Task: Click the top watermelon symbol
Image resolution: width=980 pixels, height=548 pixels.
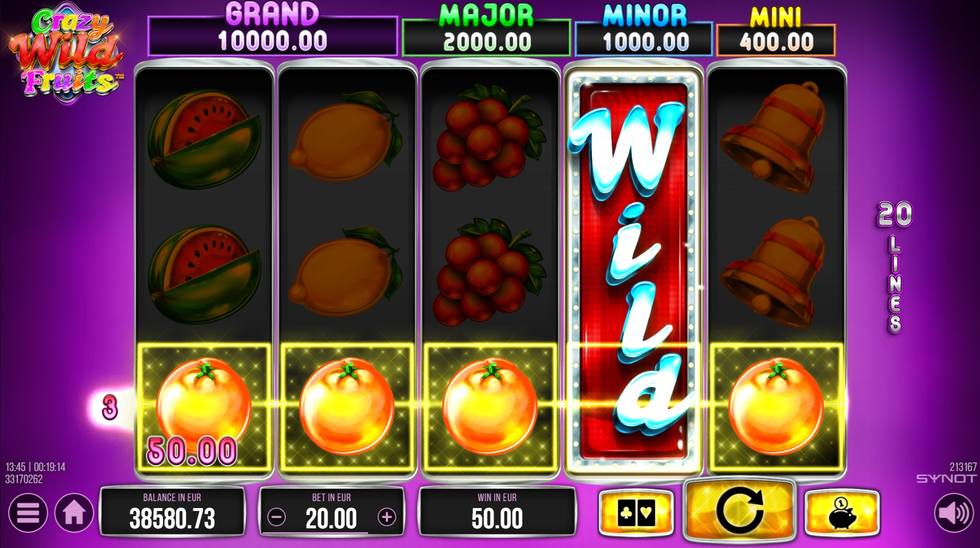Action: (x=204, y=139)
